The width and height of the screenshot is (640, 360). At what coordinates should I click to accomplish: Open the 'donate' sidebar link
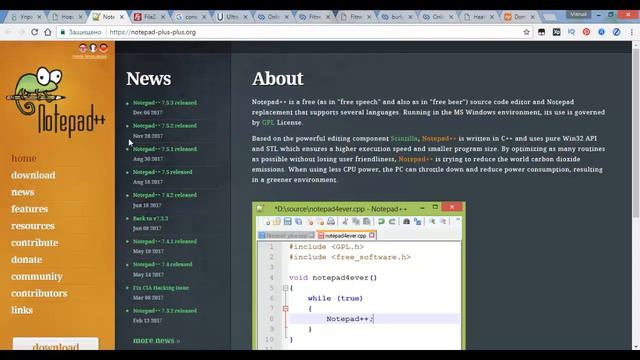27,260
